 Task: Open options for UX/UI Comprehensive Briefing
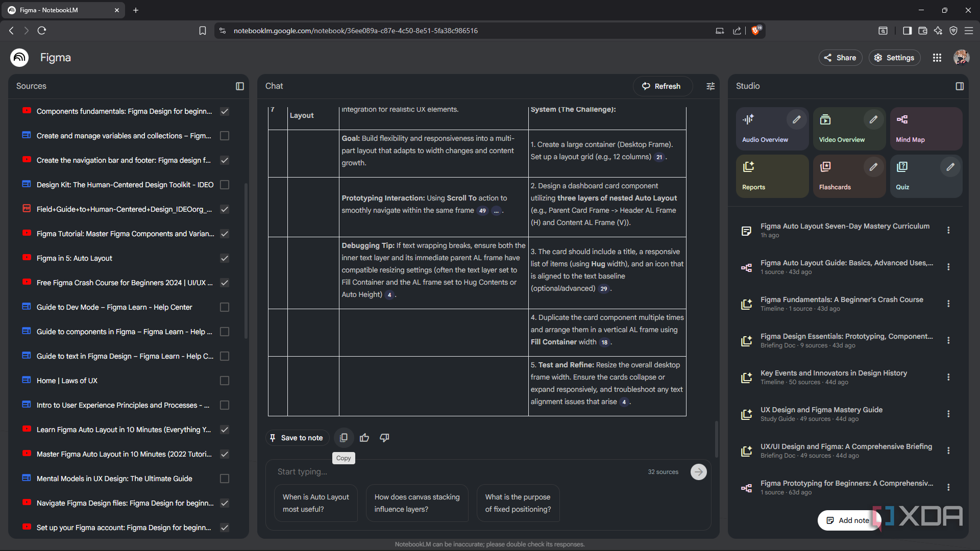[948, 450]
